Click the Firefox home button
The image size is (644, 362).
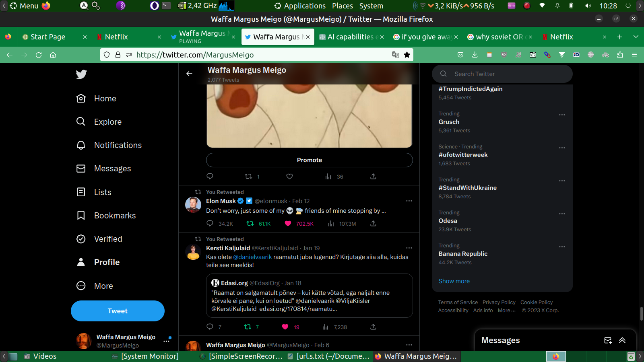53,55
